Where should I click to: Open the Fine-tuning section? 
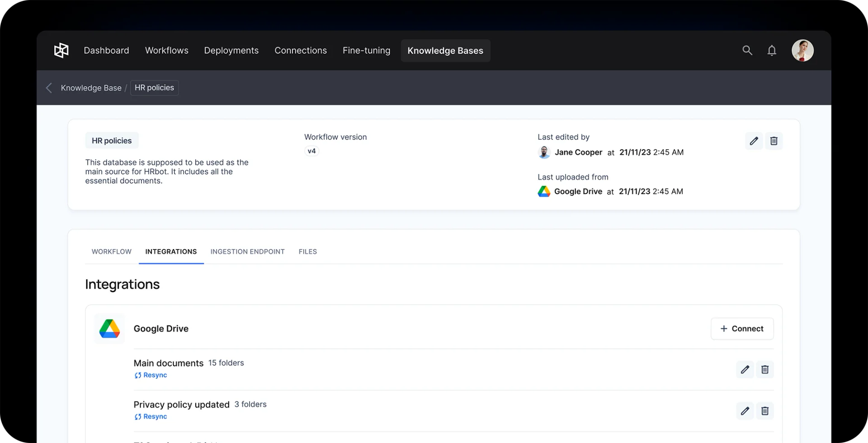[x=366, y=50]
